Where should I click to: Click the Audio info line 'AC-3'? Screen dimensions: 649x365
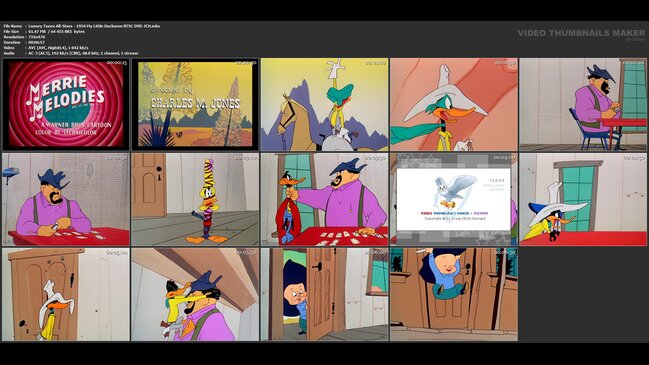point(71,53)
